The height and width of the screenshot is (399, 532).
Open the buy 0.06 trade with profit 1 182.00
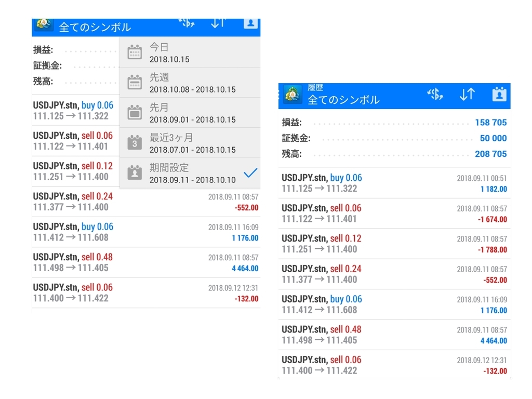point(394,183)
